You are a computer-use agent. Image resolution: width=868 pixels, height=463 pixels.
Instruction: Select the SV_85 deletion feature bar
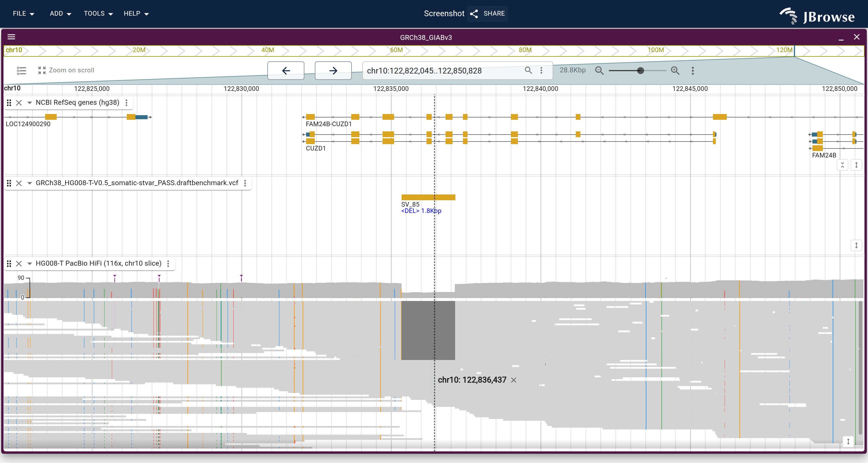[428, 197]
